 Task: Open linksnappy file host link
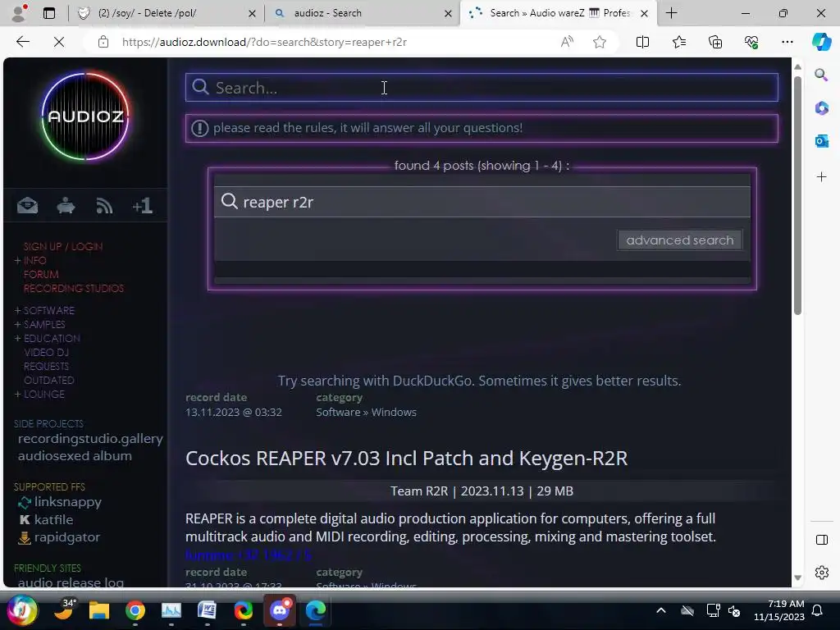(59, 502)
